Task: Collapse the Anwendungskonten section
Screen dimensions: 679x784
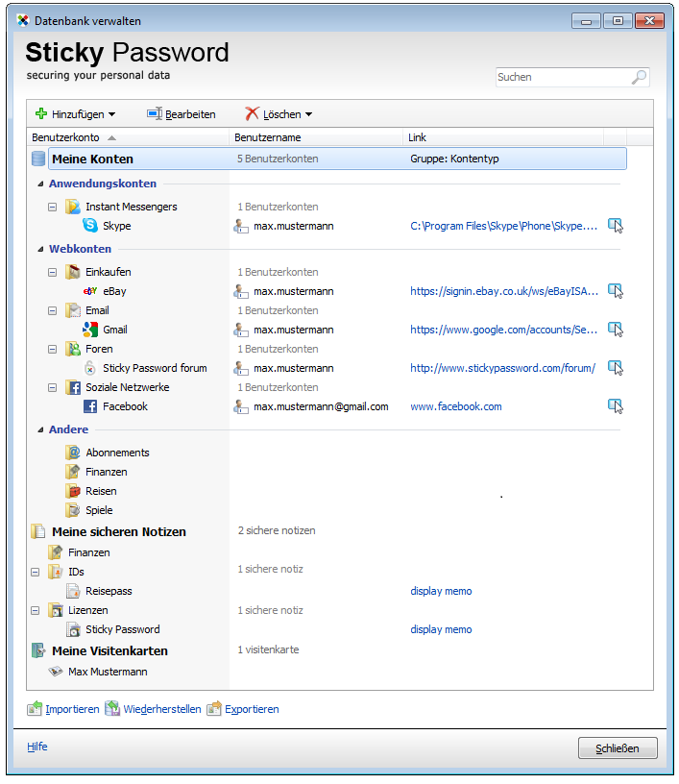Action: [40, 184]
